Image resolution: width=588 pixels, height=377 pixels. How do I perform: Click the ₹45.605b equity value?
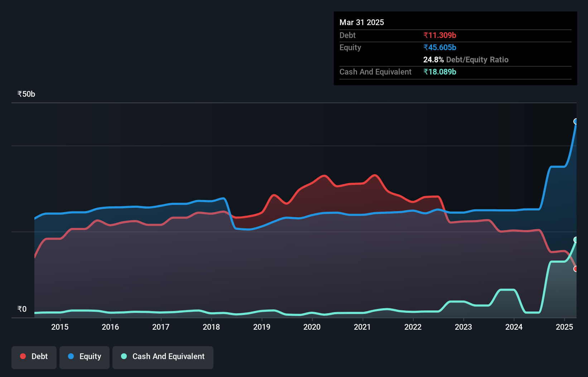[x=440, y=47]
